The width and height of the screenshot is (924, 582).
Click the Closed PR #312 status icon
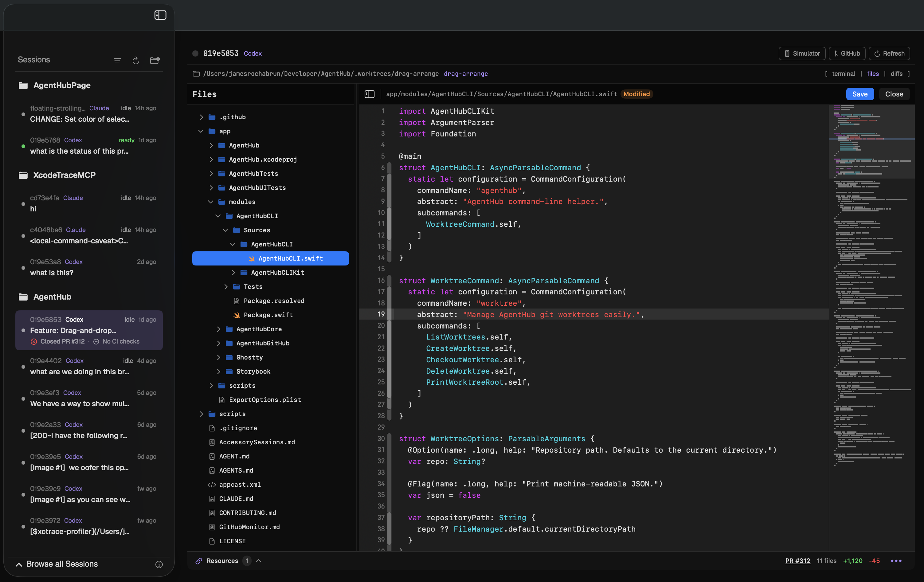pos(34,342)
